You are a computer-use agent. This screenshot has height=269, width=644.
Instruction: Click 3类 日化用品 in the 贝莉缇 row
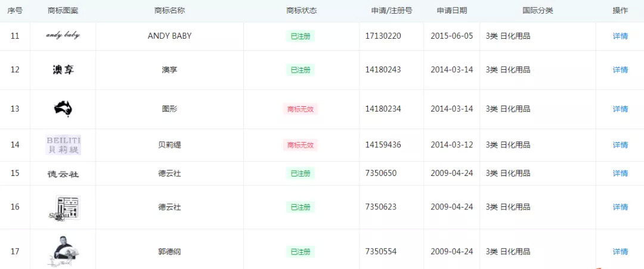(x=508, y=144)
